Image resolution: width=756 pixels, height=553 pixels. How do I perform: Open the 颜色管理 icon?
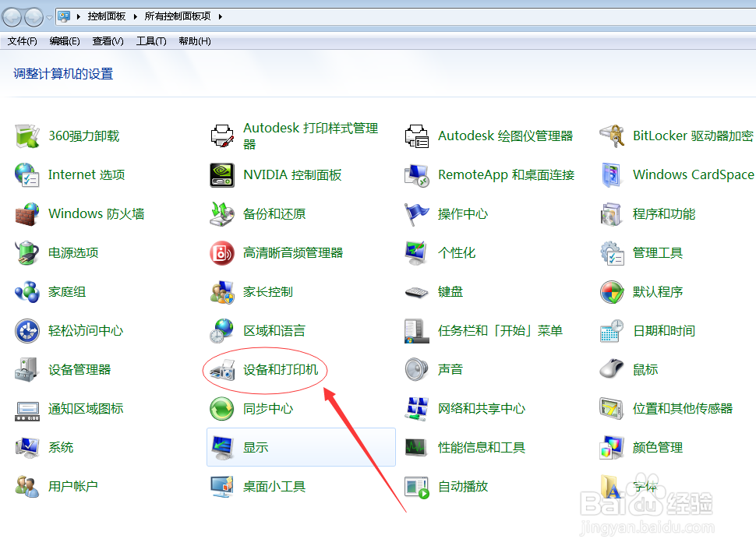(613, 448)
